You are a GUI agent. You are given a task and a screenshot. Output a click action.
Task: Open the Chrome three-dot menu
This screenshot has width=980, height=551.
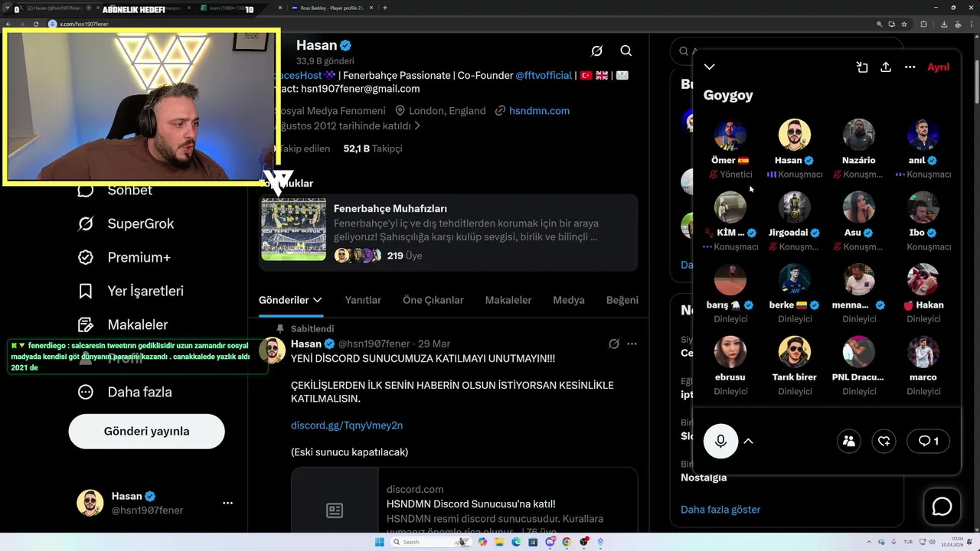click(972, 24)
